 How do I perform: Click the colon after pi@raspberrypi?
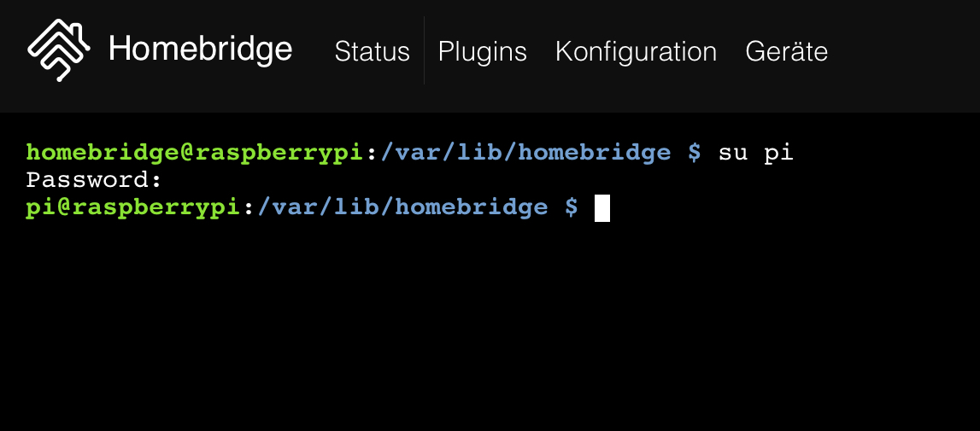pos(249,207)
